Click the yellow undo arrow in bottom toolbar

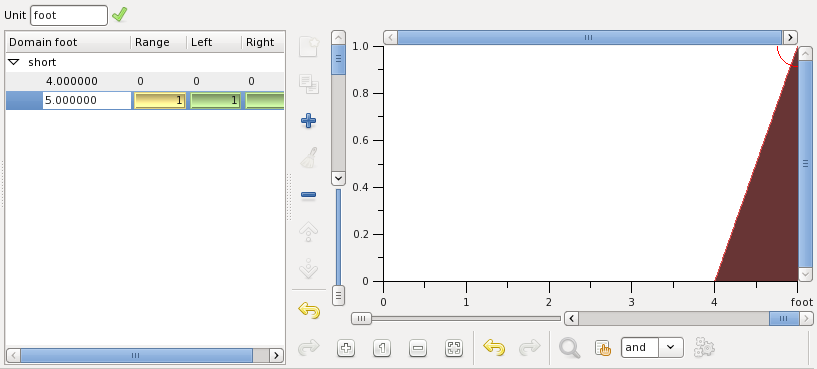pos(494,347)
